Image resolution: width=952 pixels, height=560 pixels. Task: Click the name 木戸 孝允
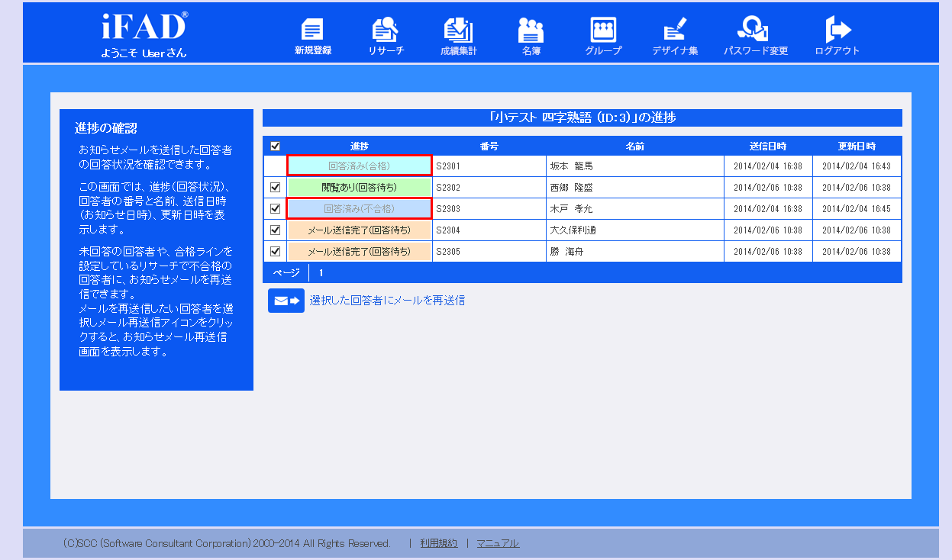(572, 208)
